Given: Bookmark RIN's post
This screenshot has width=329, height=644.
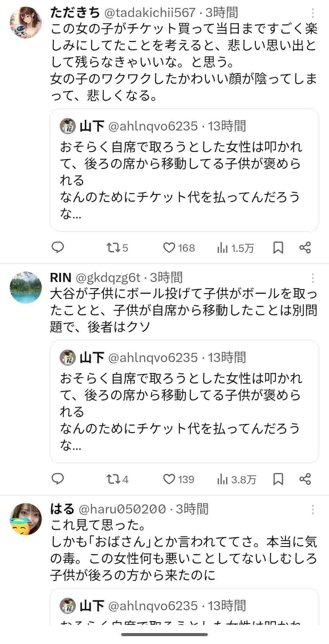Looking at the screenshot, I should [278, 479].
